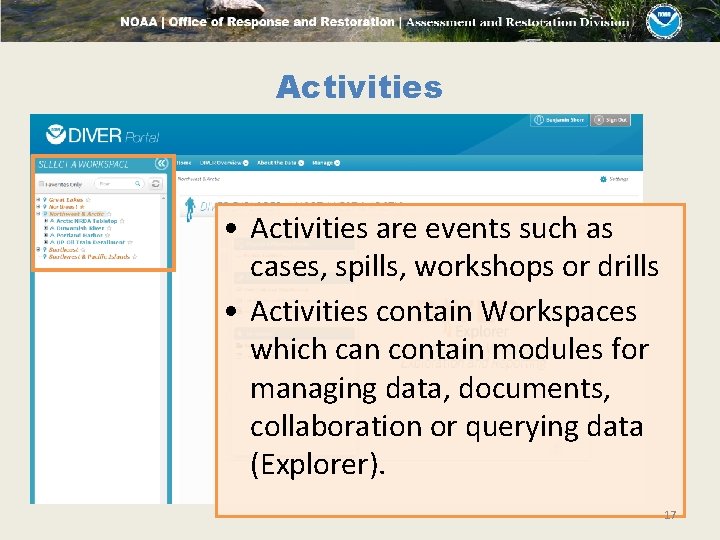Click the Settings gear icon
The image size is (720, 540).
click(x=603, y=179)
